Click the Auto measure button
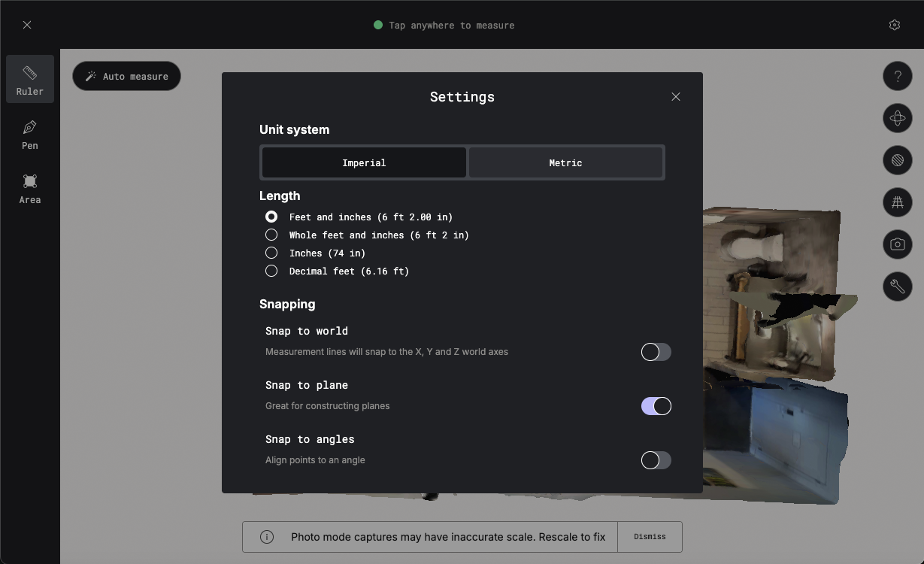Image resolution: width=924 pixels, height=564 pixels. [126, 76]
